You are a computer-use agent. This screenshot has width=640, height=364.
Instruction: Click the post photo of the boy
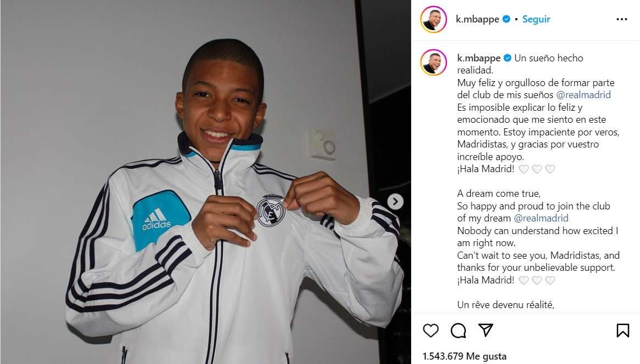point(206,182)
